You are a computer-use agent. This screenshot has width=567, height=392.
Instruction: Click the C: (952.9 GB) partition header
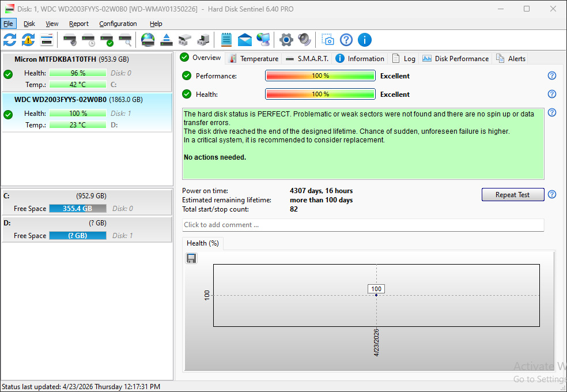(87, 196)
